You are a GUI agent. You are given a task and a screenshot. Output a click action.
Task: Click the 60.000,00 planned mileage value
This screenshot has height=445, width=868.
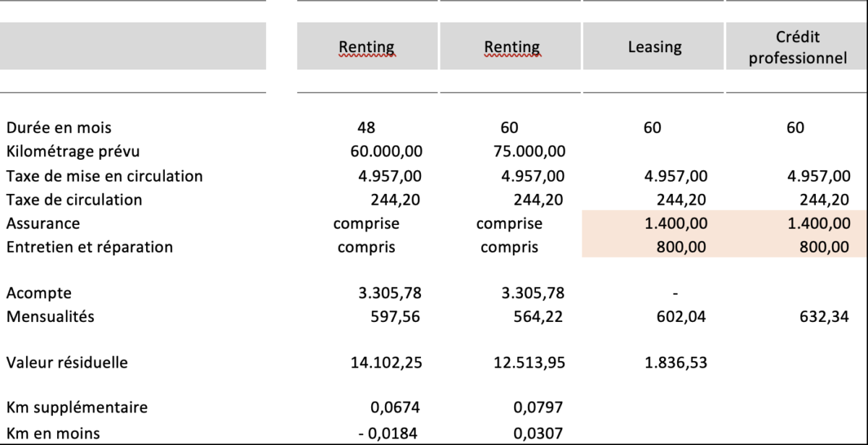(x=386, y=152)
